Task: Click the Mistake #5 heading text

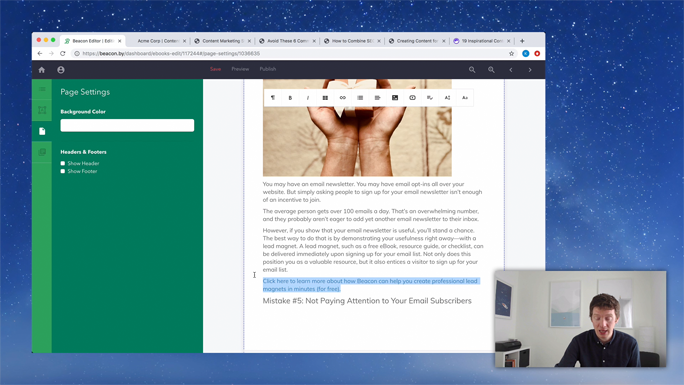Action: tap(367, 301)
